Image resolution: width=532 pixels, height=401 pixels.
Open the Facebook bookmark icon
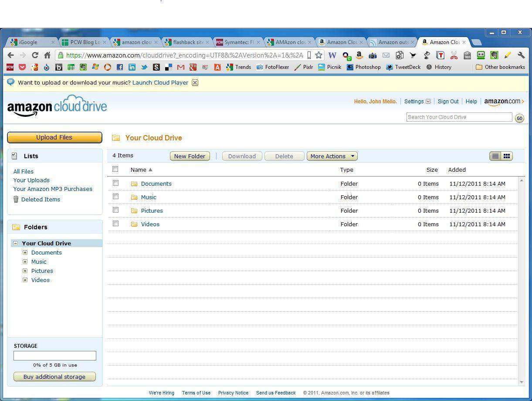[x=119, y=67]
